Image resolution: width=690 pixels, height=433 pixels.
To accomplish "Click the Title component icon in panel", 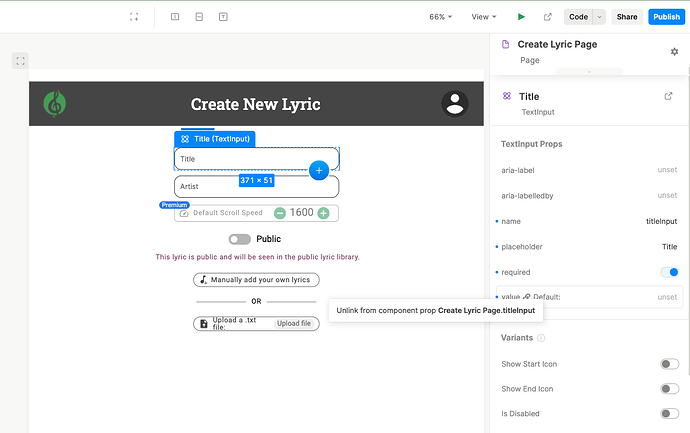I will point(506,96).
